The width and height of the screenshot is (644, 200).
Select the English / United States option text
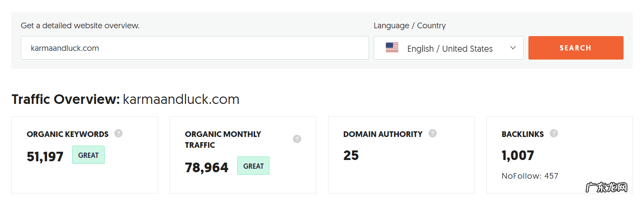pyautogui.click(x=450, y=49)
